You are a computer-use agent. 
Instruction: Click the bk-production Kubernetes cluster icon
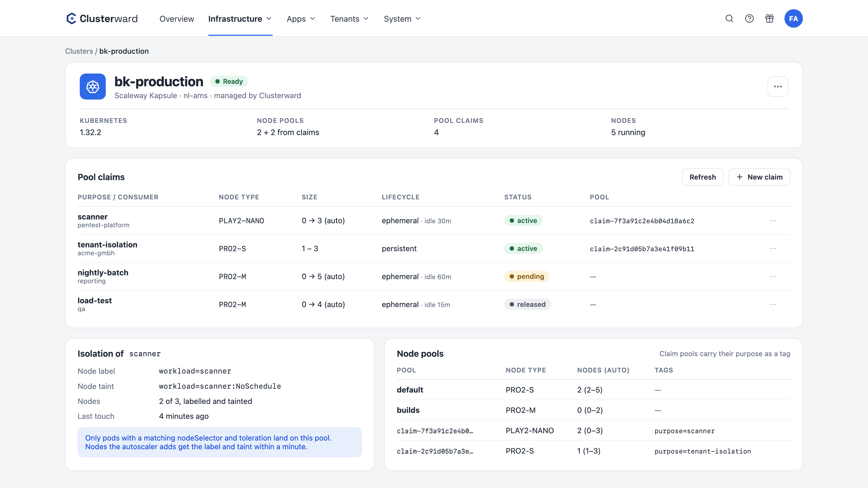[93, 87]
